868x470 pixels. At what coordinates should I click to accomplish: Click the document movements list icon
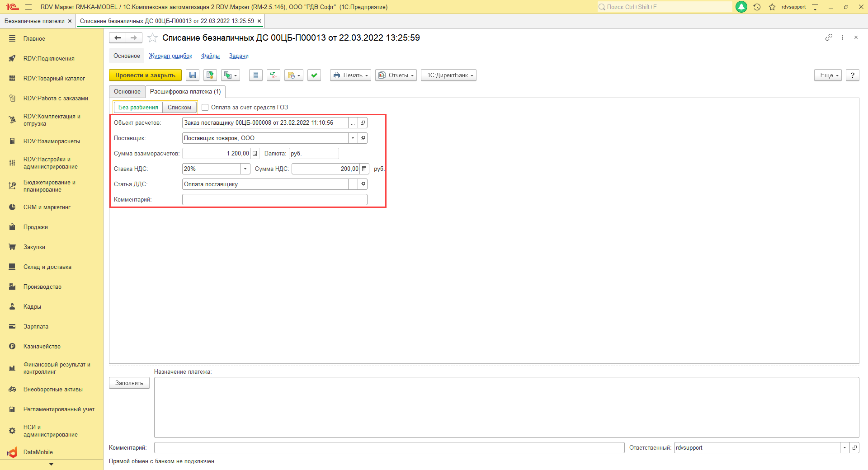256,75
